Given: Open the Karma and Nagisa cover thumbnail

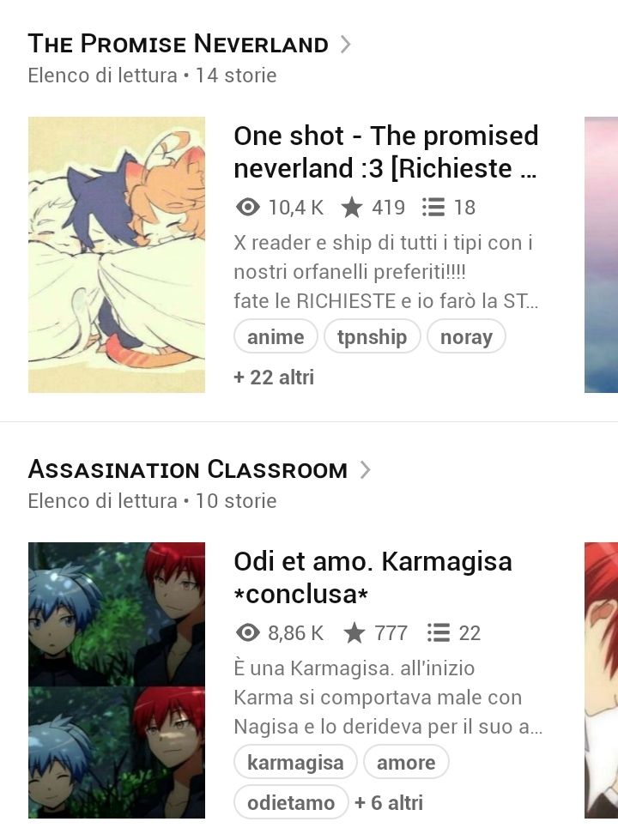Looking at the screenshot, I should [117, 680].
